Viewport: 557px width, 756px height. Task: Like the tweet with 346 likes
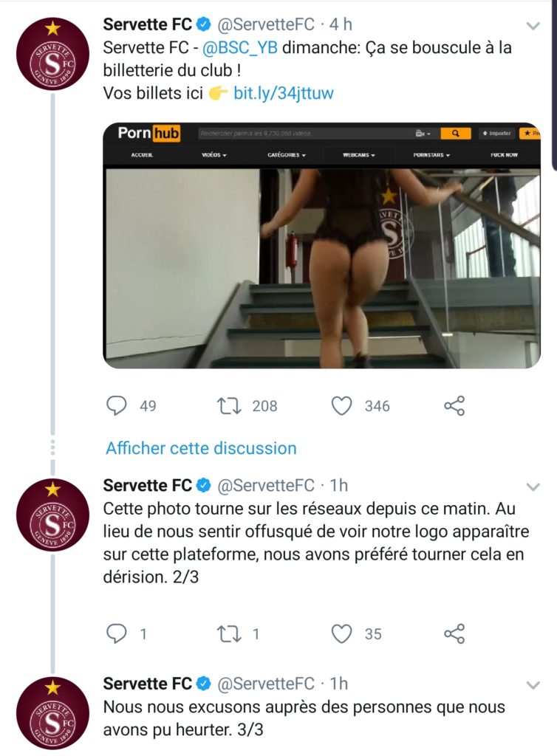click(341, 405)
